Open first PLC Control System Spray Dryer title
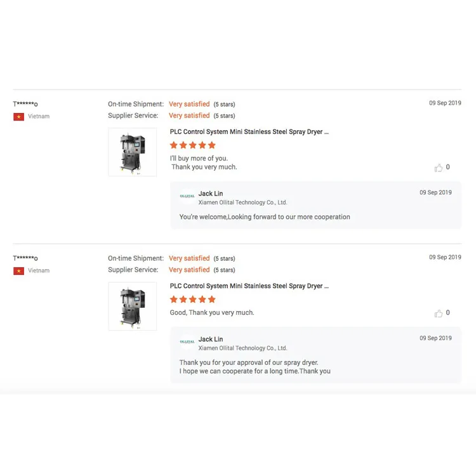Screen dimensions: 476x476 tap(249, 132)
